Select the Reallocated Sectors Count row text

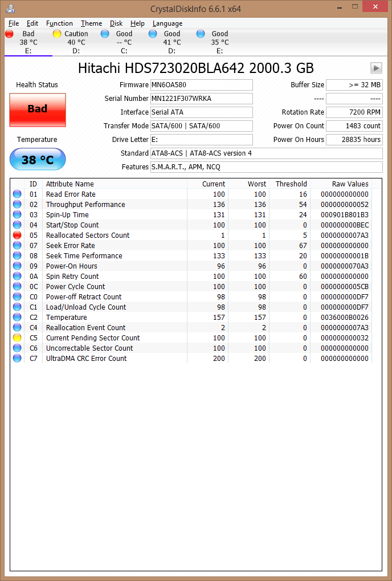click(x=88, y=235)
